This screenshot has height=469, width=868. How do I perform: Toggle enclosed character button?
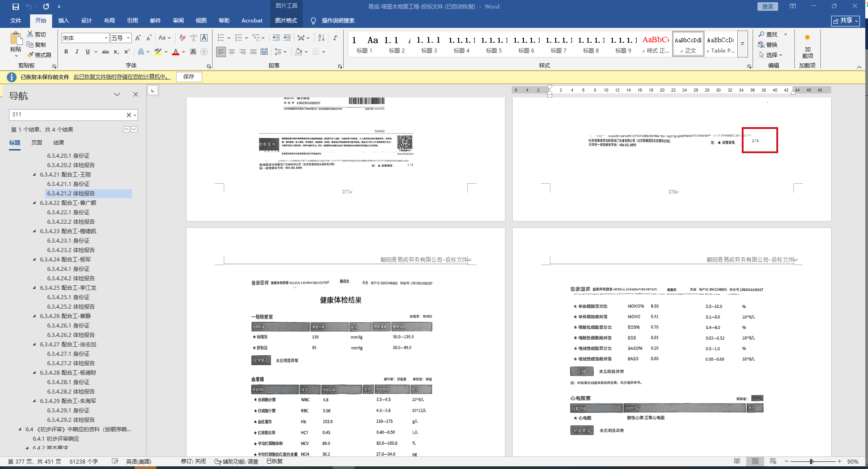point(204,52)
